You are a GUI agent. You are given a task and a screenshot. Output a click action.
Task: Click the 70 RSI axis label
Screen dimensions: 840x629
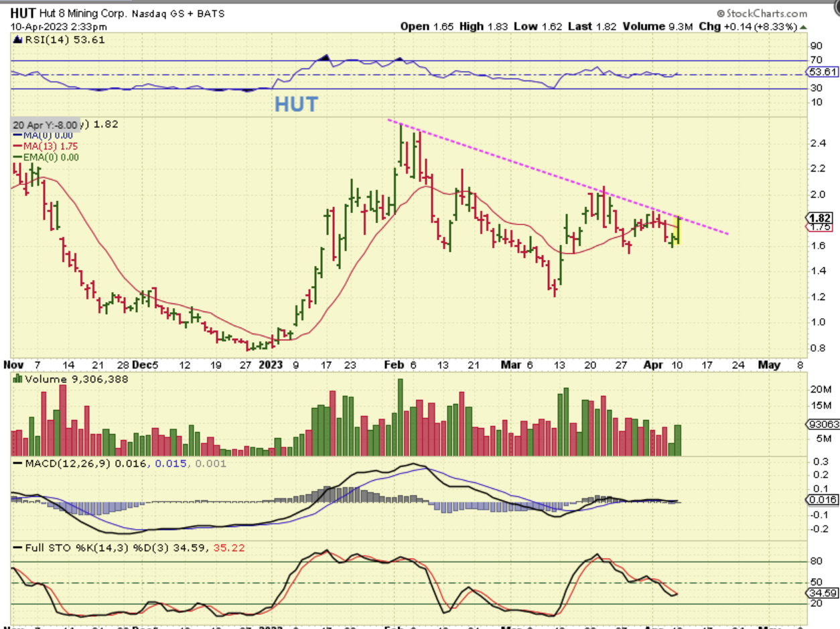tap(816, 60)
